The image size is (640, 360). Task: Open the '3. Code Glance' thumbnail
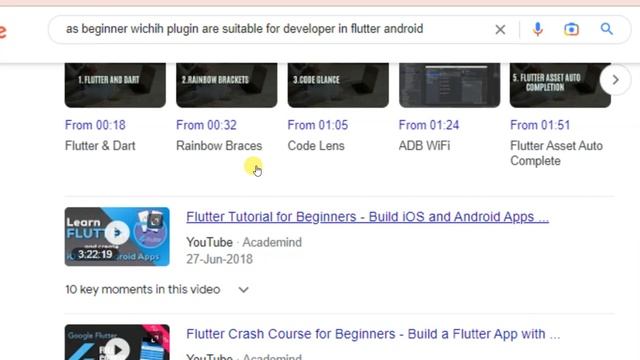(338, 85)
